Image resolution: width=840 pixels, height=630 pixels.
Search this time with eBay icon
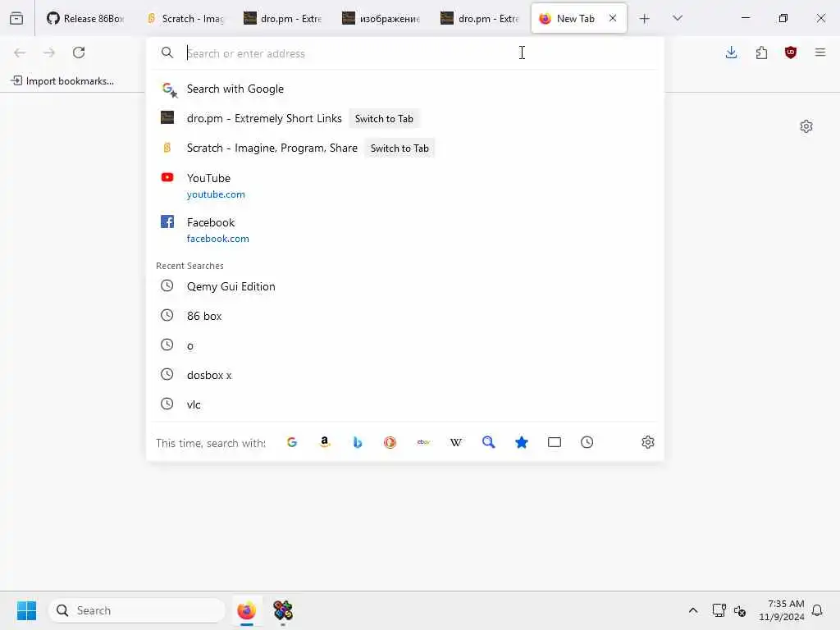point(423,442)
